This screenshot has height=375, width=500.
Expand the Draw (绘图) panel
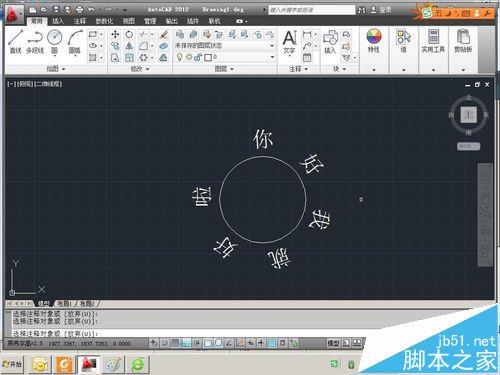coord(56,69)
